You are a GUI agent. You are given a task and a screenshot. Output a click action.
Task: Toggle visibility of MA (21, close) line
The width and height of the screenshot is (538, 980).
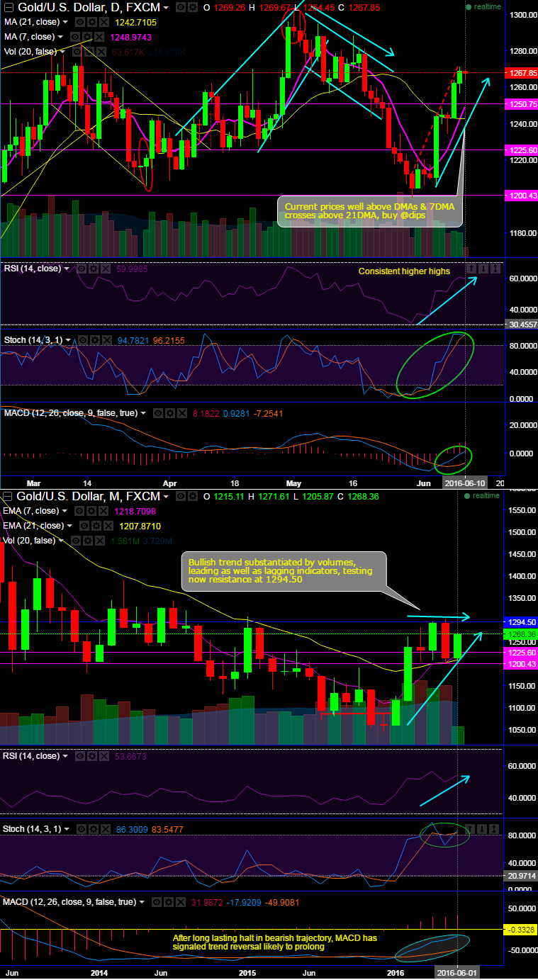click(x=79, y=22)
